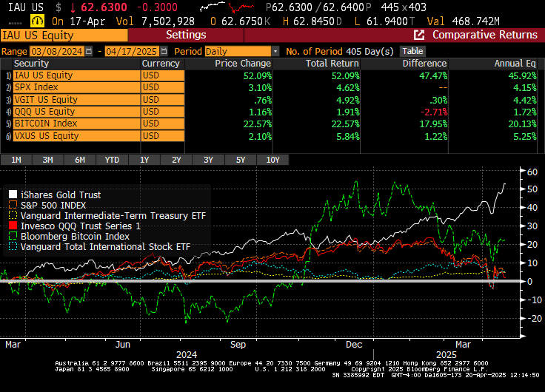Screen dimensions: 545x392
Task: Click the 52.09% Price Change value for IAU
Action: [x=258, y=75]
